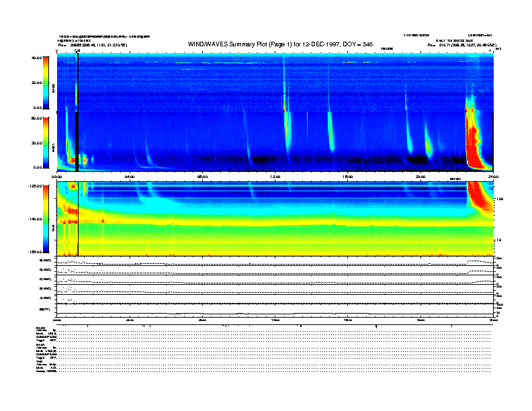Screen dimensions: 532x411
Task: Click the 00:00 tick label under RAD1 spectrogram
Action: [x=57, y=177]
